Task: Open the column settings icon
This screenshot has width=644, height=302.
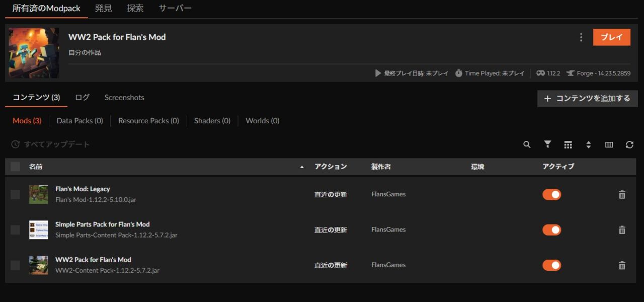Action: [x=609, y=144]
